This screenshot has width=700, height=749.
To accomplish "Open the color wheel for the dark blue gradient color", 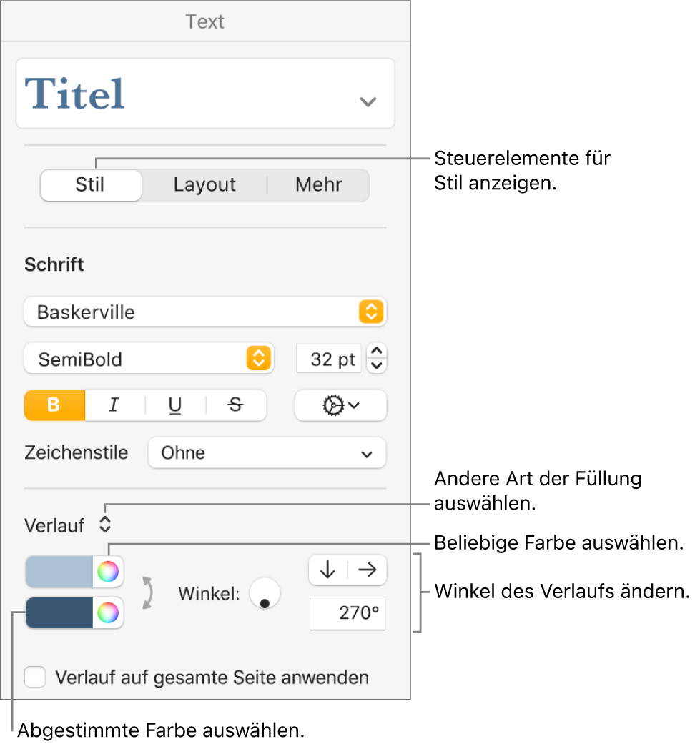I will pyautogui.click(x=107, y=613).
